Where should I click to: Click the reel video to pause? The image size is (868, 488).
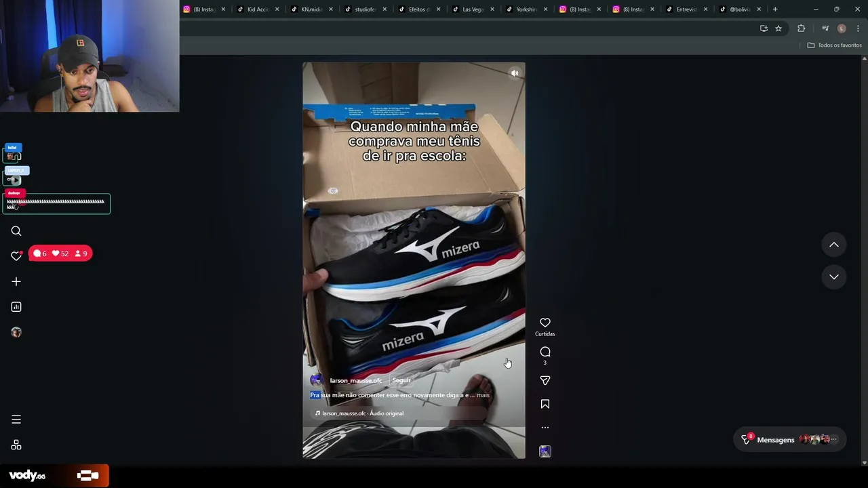pos(414,260)
